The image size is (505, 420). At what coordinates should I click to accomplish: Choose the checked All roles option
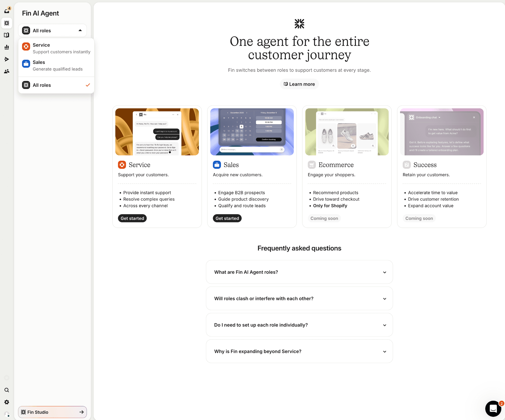pyautogui.click(x=56, y=85)
